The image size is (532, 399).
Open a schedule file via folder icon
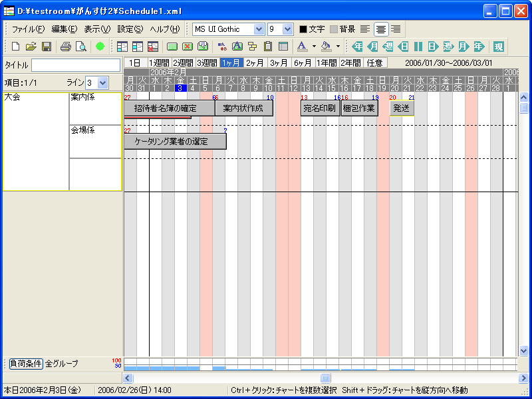pyautogui.click(x=31, y=47)
